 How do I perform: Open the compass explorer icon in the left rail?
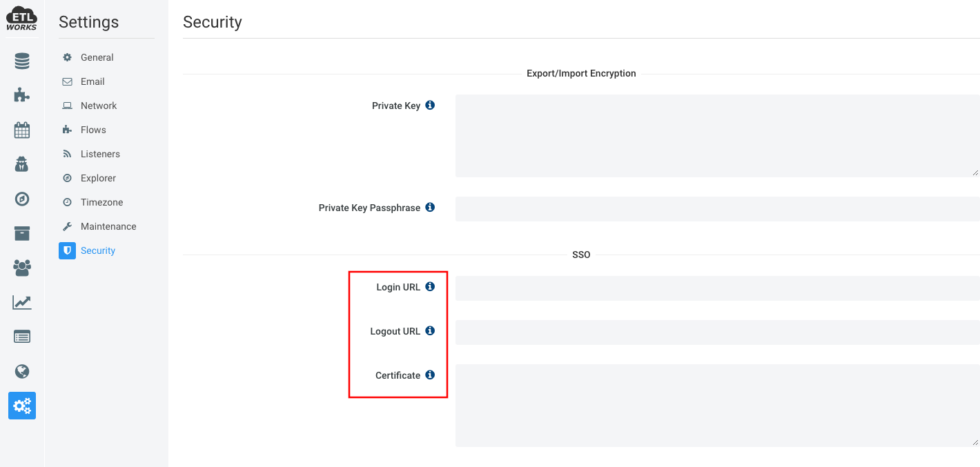click(x=22, y=199)
